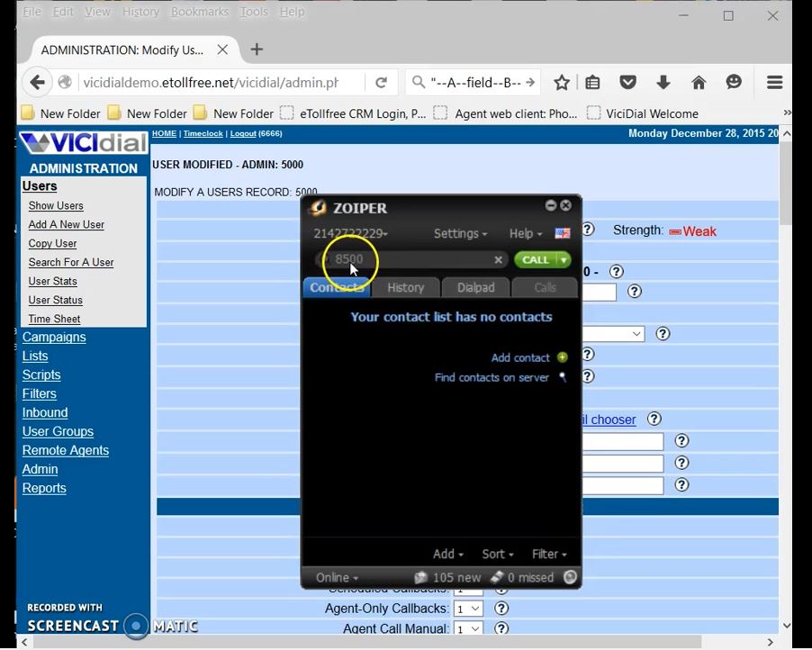Click the search go arrow in search box
The height and width of the screenshot is (650, 812).
click(x=529, y=82)
